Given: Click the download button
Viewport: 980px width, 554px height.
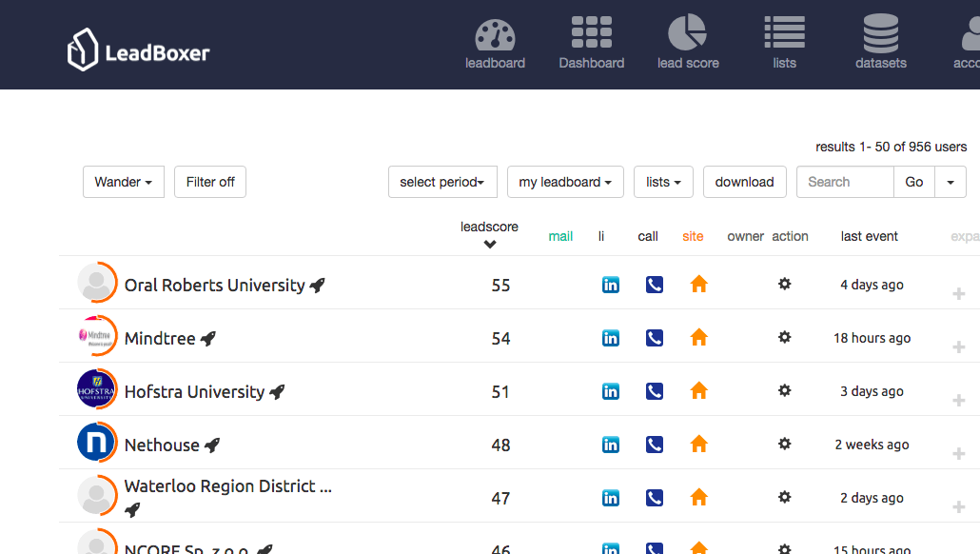Looking at the screenshot, I should click(x=744, y=182).
